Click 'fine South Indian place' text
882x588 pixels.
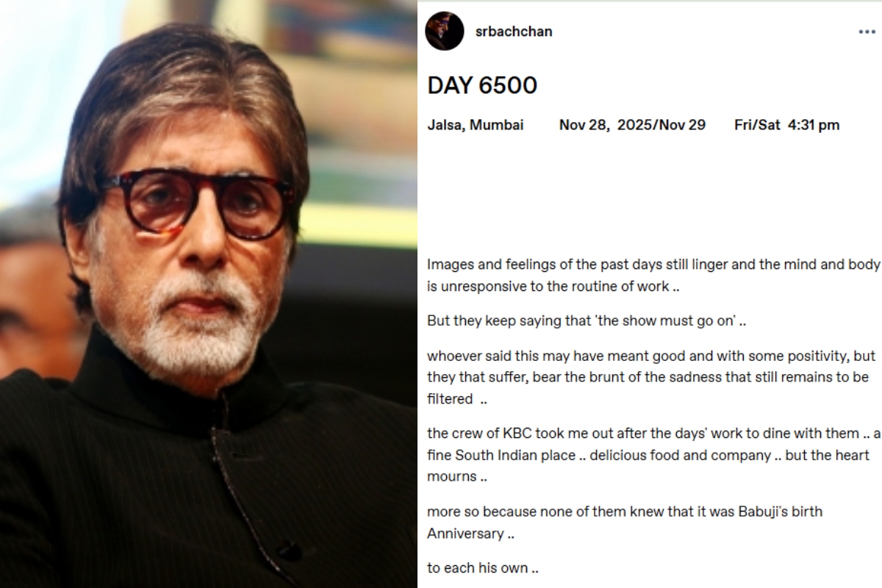click(x=502, y=455)
